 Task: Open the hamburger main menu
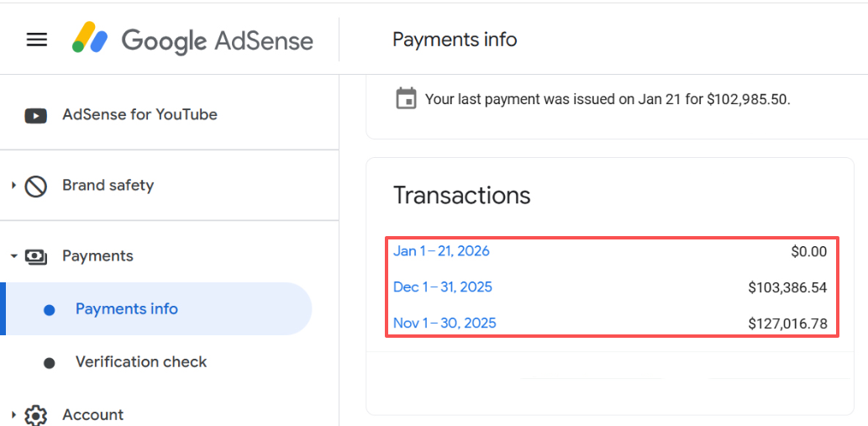37,39
